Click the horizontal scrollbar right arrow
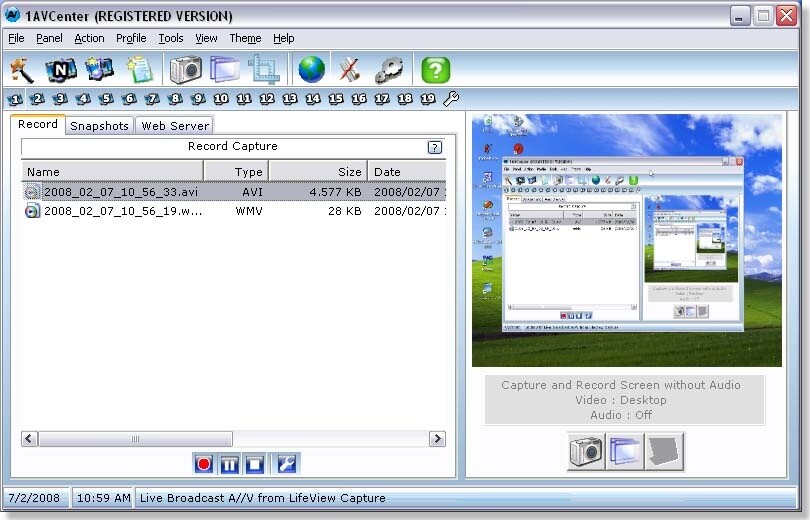This screenshot has width=810, height=520. (x=438, y=439)
